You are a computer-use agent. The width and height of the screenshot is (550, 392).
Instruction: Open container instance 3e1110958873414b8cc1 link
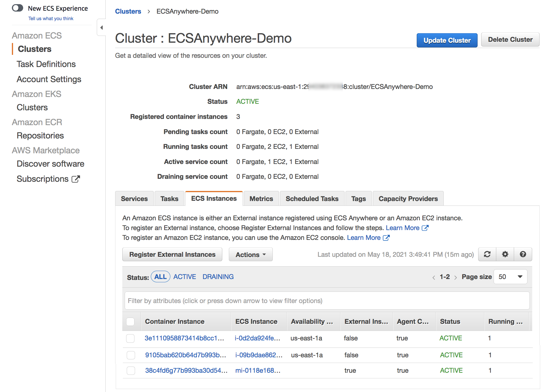[x=184, y=338]
